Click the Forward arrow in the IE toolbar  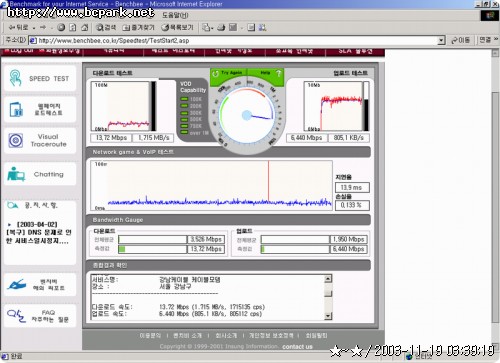(x=43, y=27)
